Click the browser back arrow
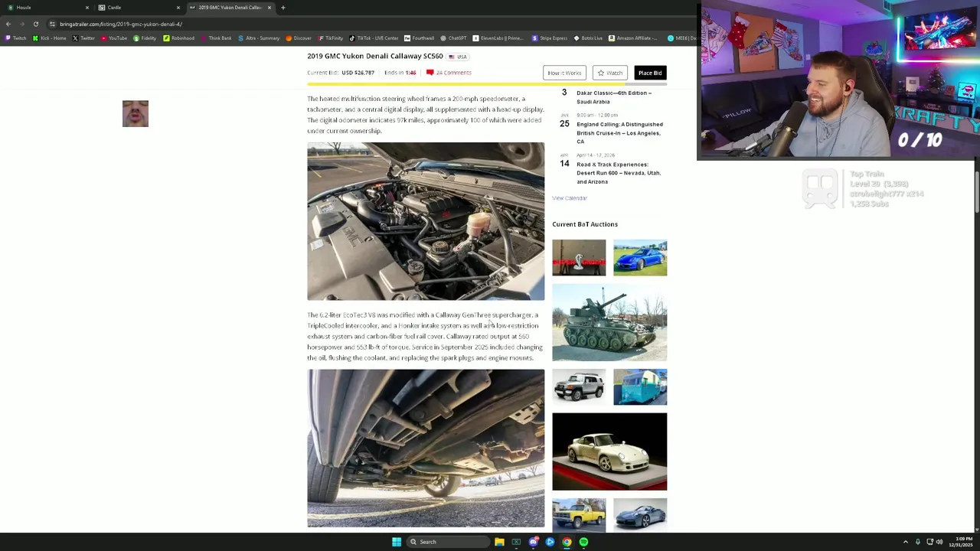The width and height of the screenshot is (980, 551). (x=8, y=24)
